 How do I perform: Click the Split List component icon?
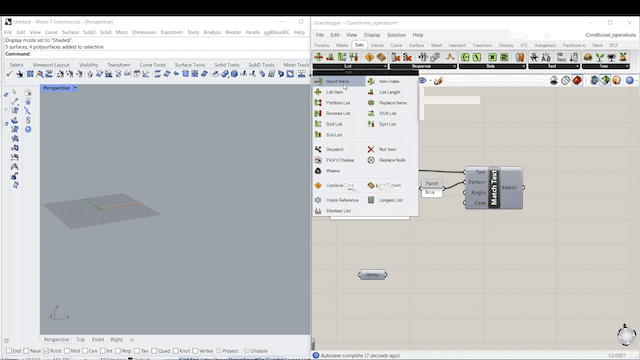(371, 124)
